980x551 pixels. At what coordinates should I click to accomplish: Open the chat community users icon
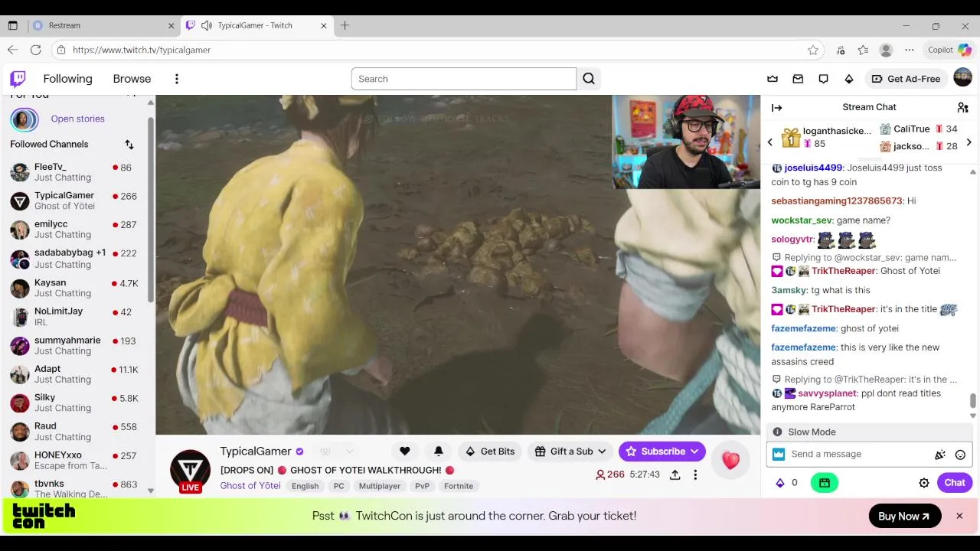tap(963, 108)
